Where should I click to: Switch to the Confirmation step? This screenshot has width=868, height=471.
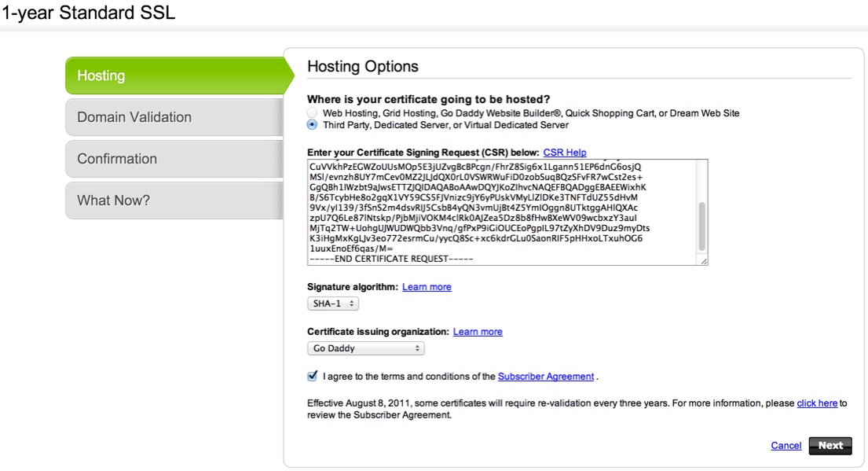click(173, 159)
